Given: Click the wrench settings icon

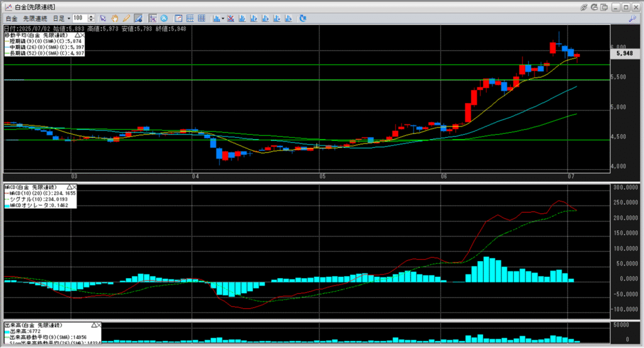Looking at the screenshot, I should coord(632,18).
